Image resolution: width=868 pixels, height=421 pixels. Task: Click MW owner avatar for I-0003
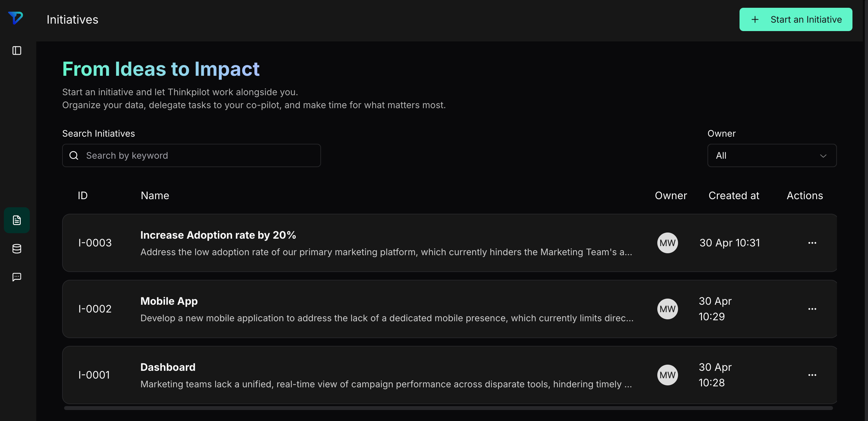click(x=668, y=243)
